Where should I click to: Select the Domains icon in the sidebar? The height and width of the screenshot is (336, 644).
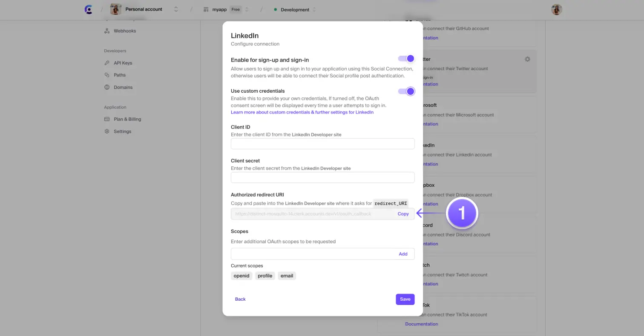tap(106, 87)
